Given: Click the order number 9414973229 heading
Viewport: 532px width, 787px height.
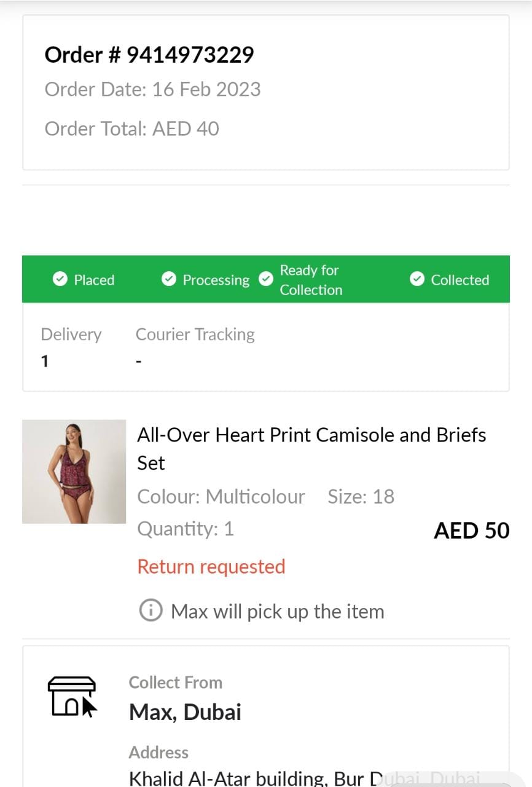Looking at the screenshot, I should tap(149, 55).
